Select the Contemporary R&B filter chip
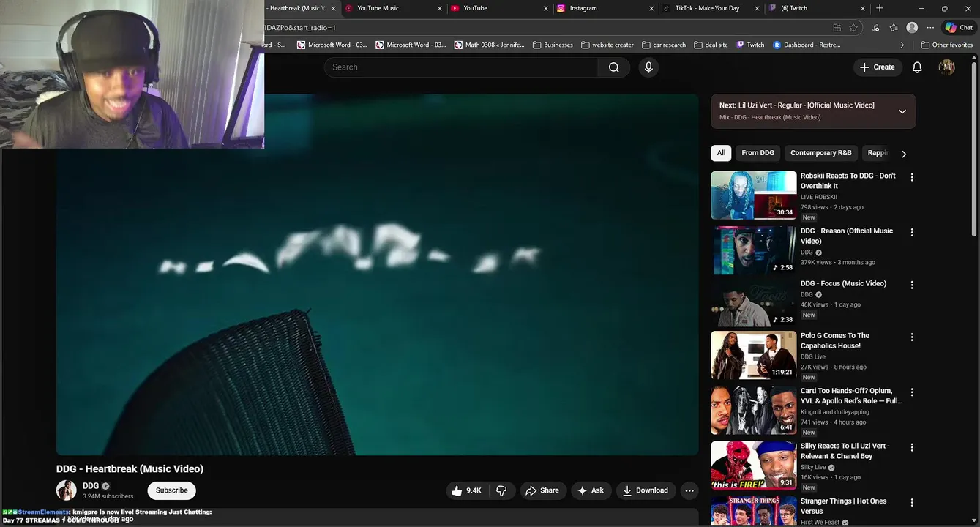This screenshot has width=980, height=527. click(821, 153)
